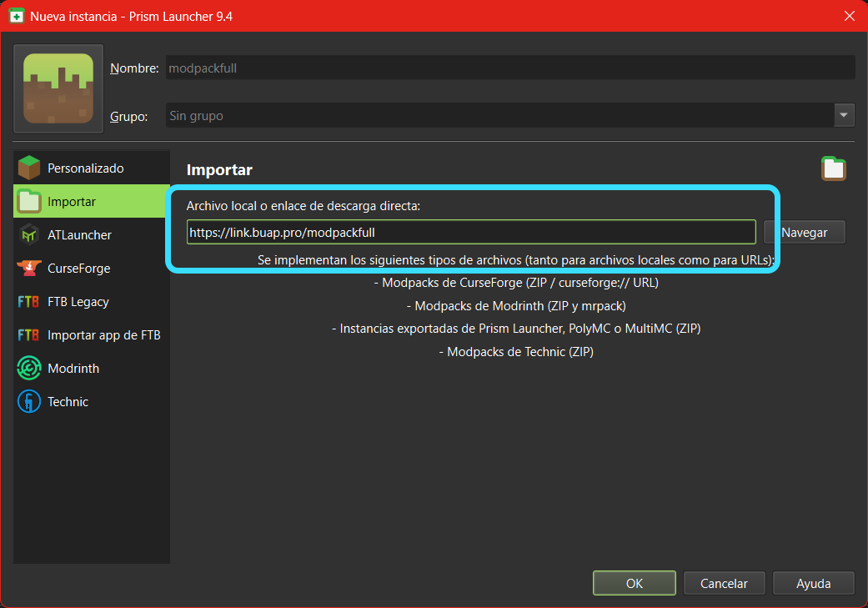868x608 pixels.
Task: Select the ATLauncher logo icon
Action: pos(29,235)
